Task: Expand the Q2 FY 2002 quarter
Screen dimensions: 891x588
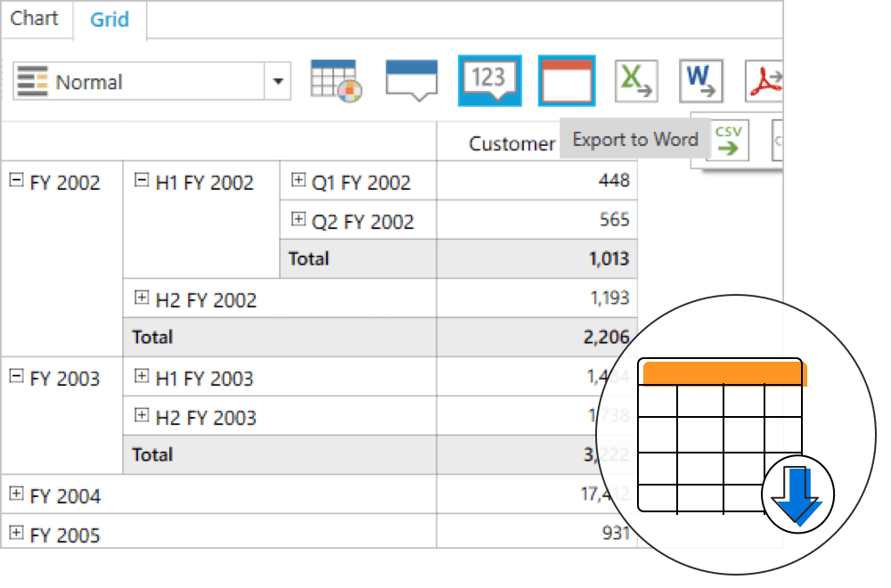Action: (298, 220)
